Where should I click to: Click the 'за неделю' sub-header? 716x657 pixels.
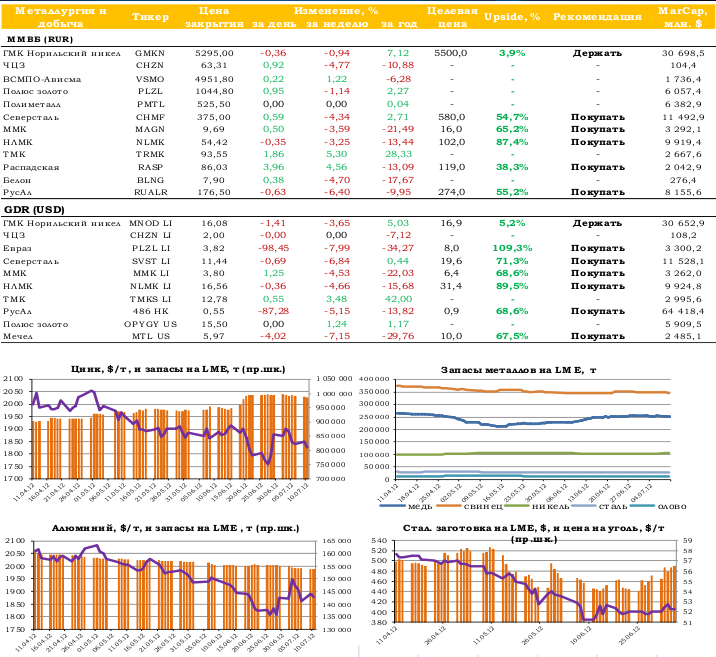337,23
